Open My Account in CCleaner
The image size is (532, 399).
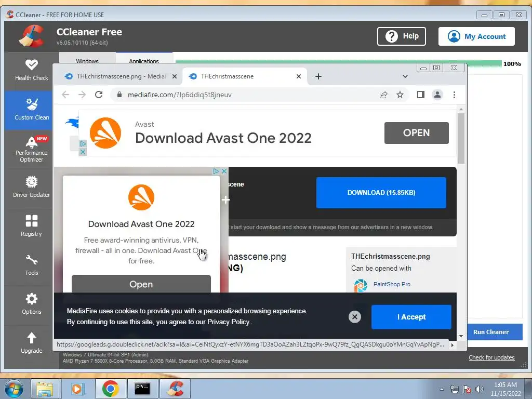tap(476, 36)
